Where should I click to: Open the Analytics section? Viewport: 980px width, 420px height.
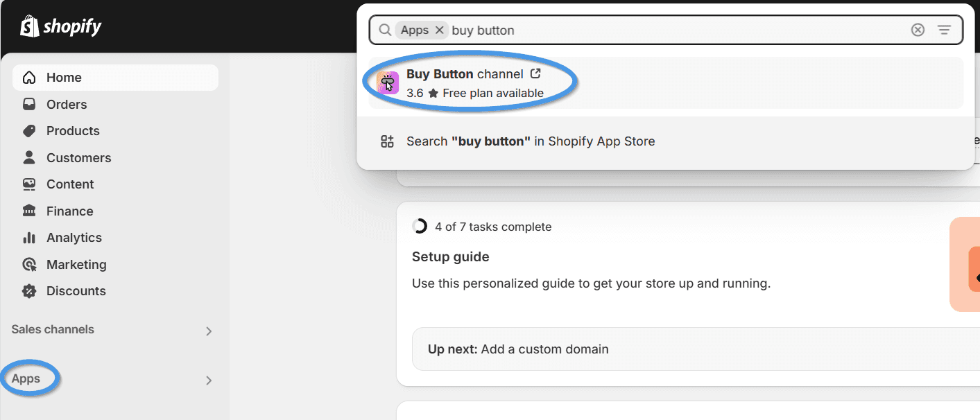[115, 238]
